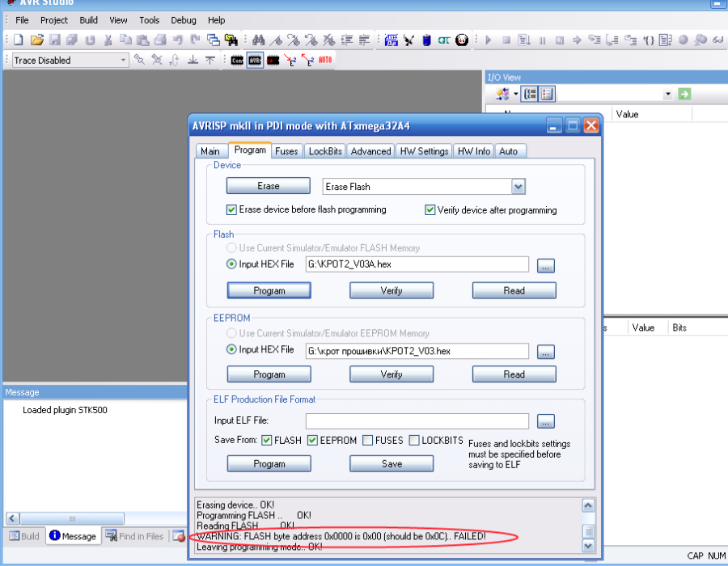Click the Toggle Bookmark flag icon
The height and width of the screenshot is (566, 728).
pos(276,40)
